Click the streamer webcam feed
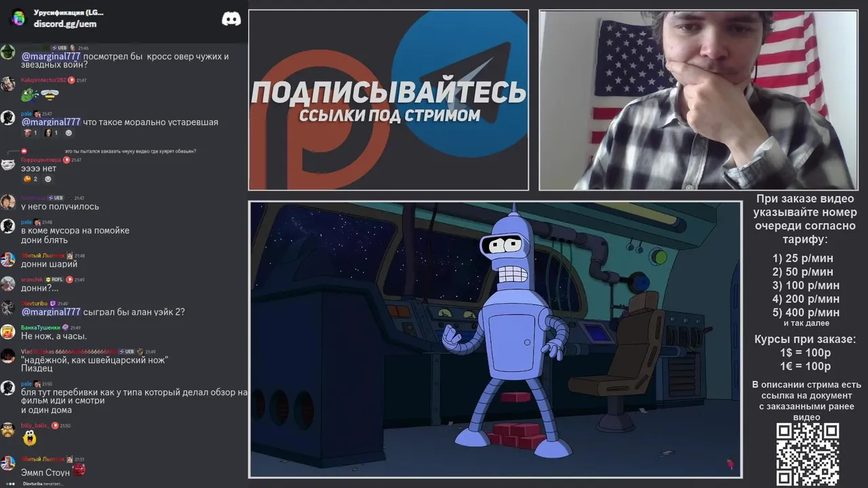This screenshot has width=868, height=488. pos(698,100)
